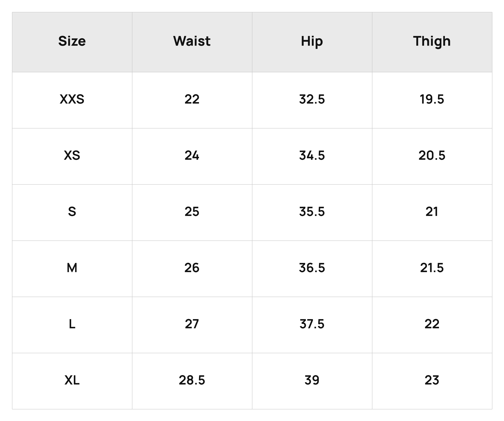Click the Hip column header
Image resolution: width=504 pixels, height=421 pixels.
tap(312, 42)
